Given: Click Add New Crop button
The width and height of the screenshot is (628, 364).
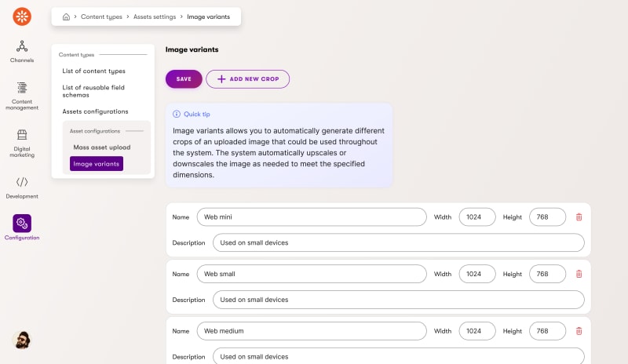Looking at the screenshot, I should (x=248, y=79).
